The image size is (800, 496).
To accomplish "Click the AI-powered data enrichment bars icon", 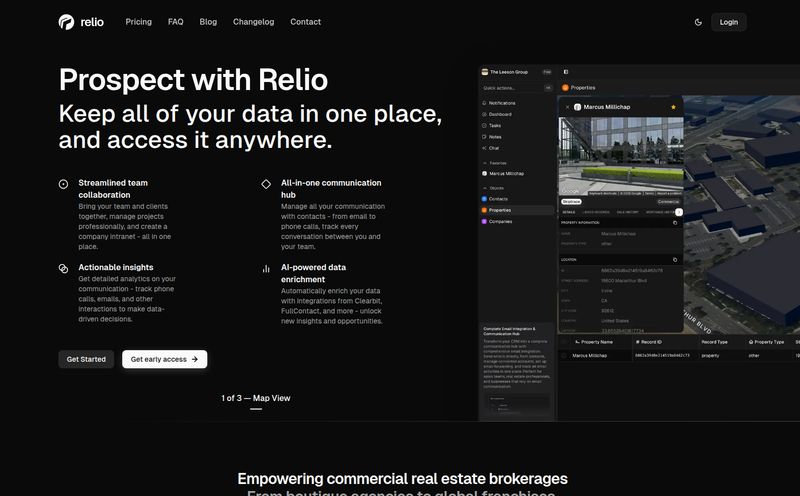I will coord(266,269).
